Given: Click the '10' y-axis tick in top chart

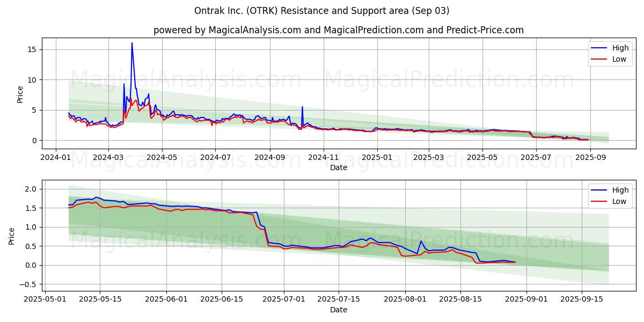Looking at the screenshot, I should [x=32, y=80].
